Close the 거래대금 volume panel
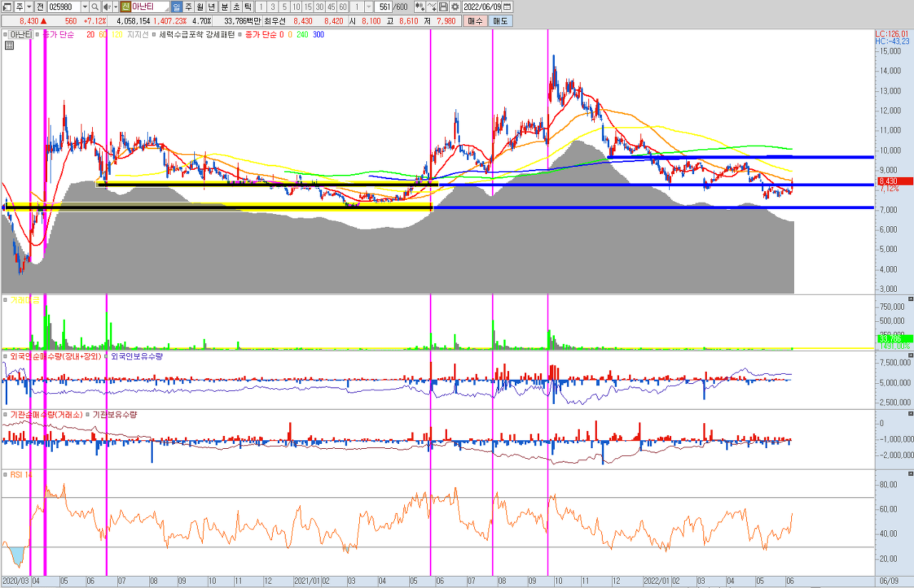914x588 pixels. pyautogui.click(x=910, y=298)
